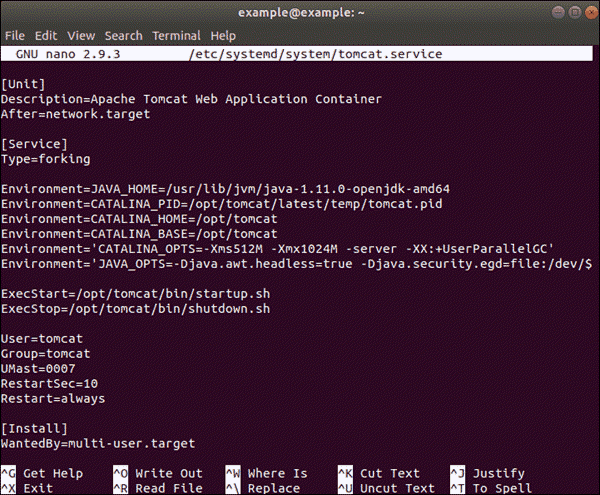This screenshot has width=600, height=495.
Task: Maximize the terminal window
Action: 575,13
